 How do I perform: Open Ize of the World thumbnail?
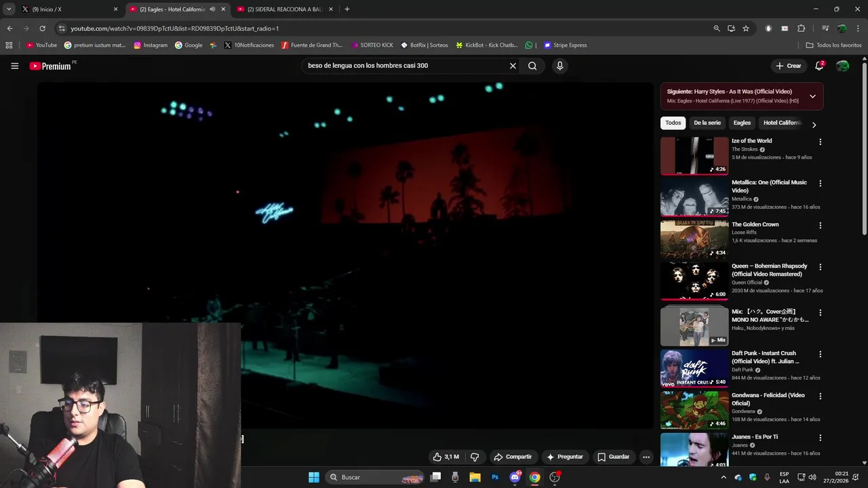(694, 156)
